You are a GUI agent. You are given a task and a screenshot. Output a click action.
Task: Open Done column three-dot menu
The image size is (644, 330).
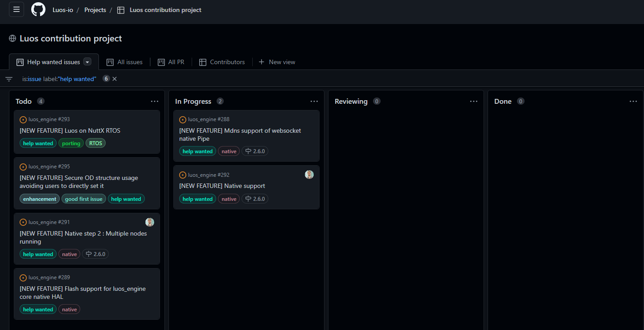(633, 102)
